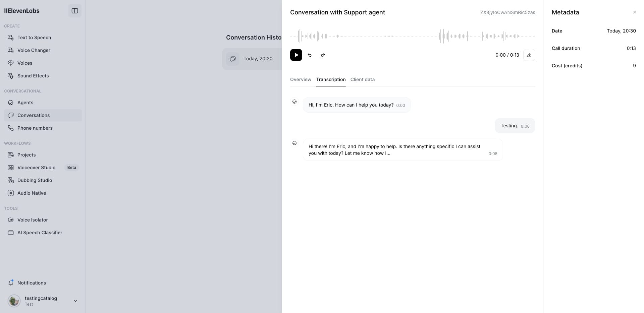Click the 'Testing.' user message bubble

[515, 126]
